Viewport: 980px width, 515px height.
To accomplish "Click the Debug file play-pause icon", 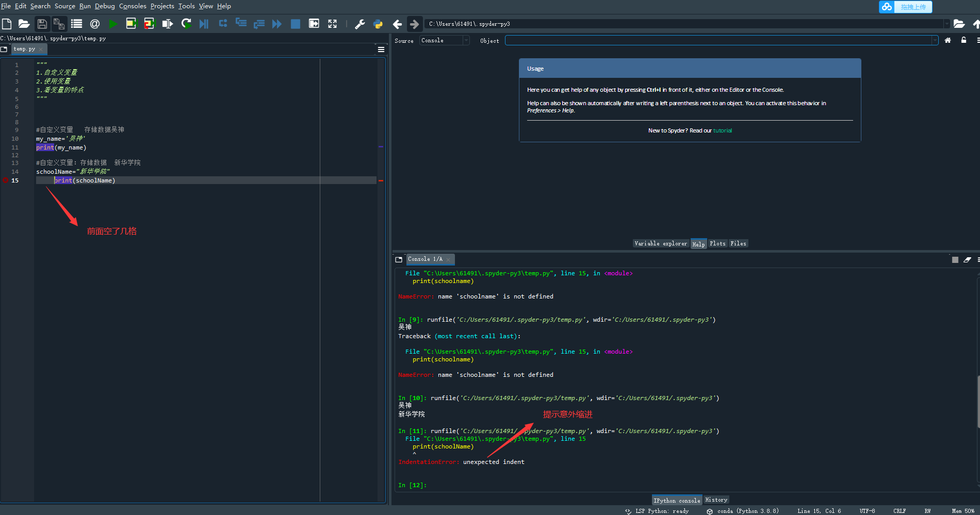I will tap(204, 24).
